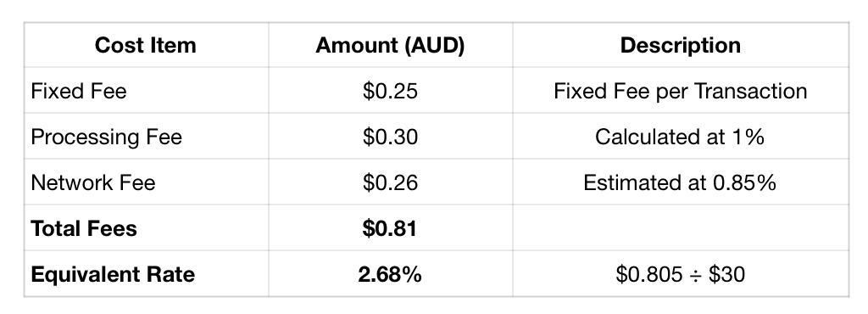Select the $0.26 amount cell
The image size is (868, 314).
tap(390, 182)
